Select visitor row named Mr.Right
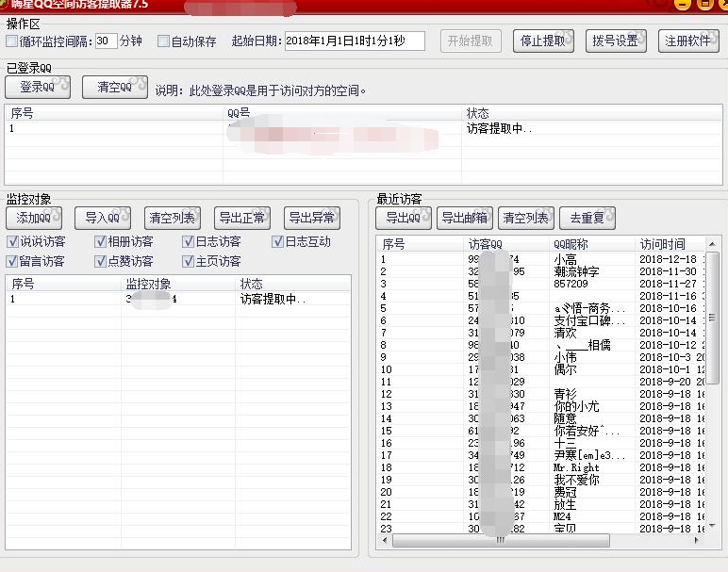Image resolution: width=728 pixels, height=572 pixels. click(542, 467)
